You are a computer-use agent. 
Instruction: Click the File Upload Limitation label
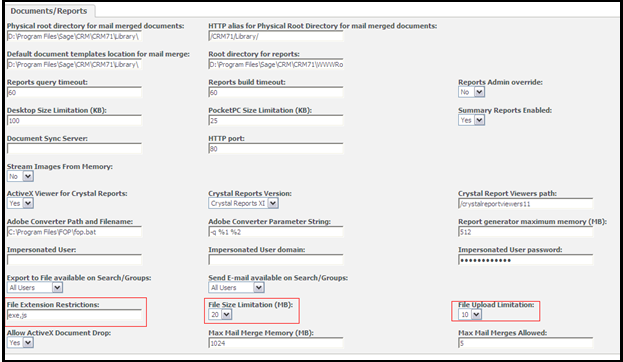tap(496, 305)
